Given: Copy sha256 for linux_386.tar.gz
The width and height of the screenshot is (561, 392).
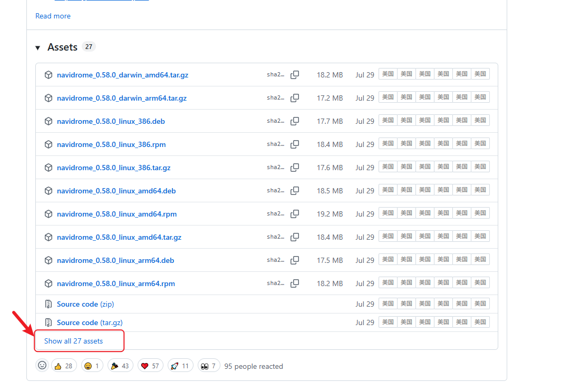Looking at the screenshot, I should (x=295, y=168).
